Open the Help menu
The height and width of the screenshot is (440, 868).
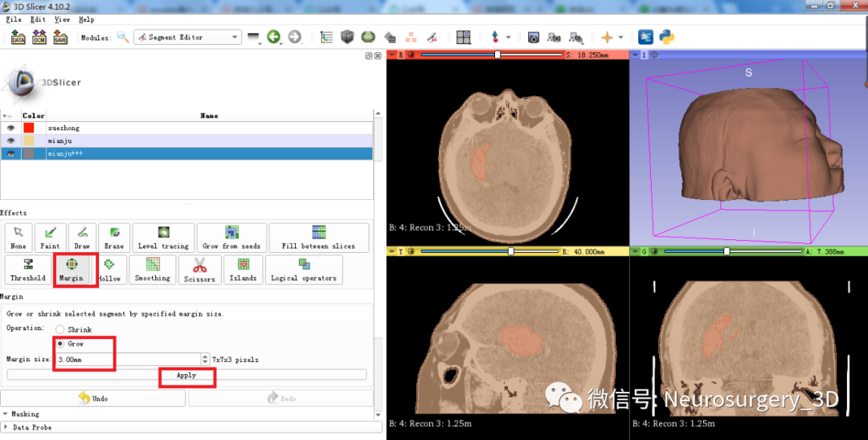coord(86,19)
